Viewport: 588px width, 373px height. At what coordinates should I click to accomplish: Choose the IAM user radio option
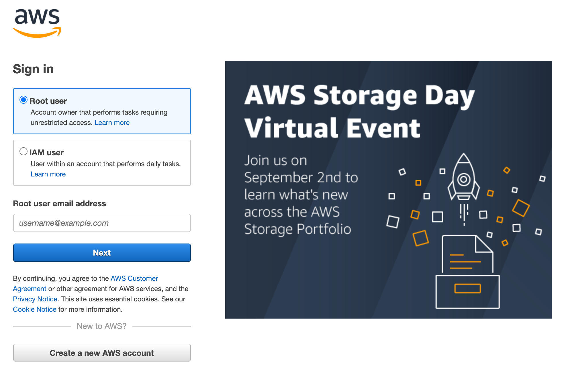pos(23,151)
